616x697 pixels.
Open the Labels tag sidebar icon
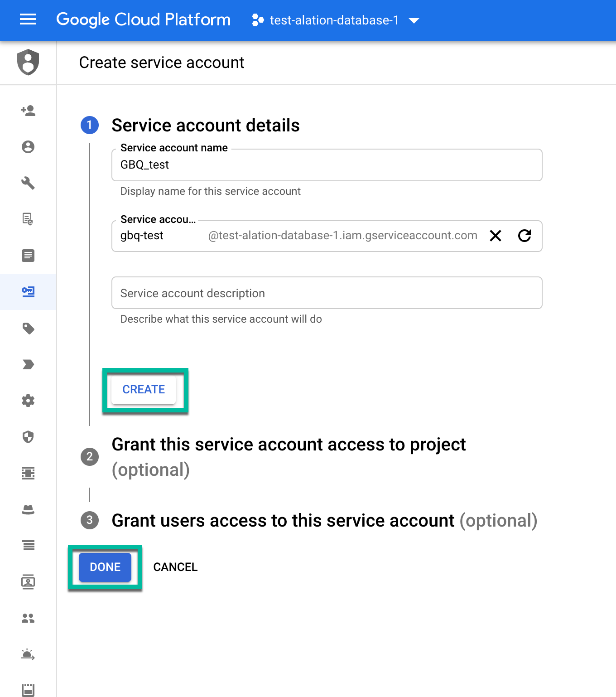click(28, 328)
